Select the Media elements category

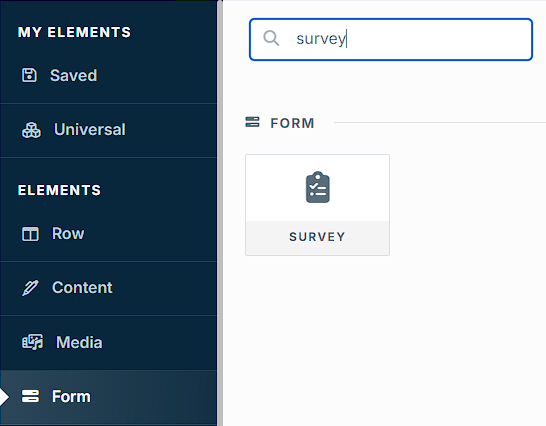(x=108, y=342)
